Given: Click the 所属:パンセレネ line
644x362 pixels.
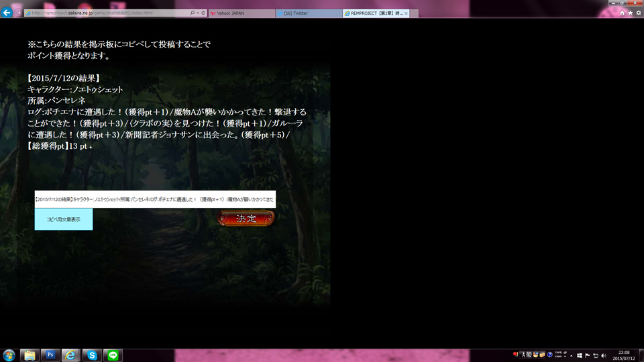Looking at the screenshot, I should pos(56,101).
